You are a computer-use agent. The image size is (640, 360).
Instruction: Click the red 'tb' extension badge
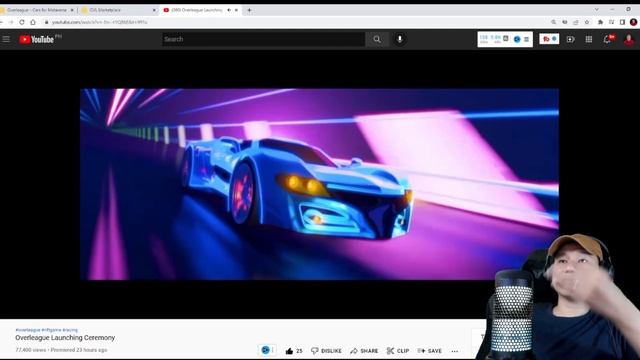[546, 39]
